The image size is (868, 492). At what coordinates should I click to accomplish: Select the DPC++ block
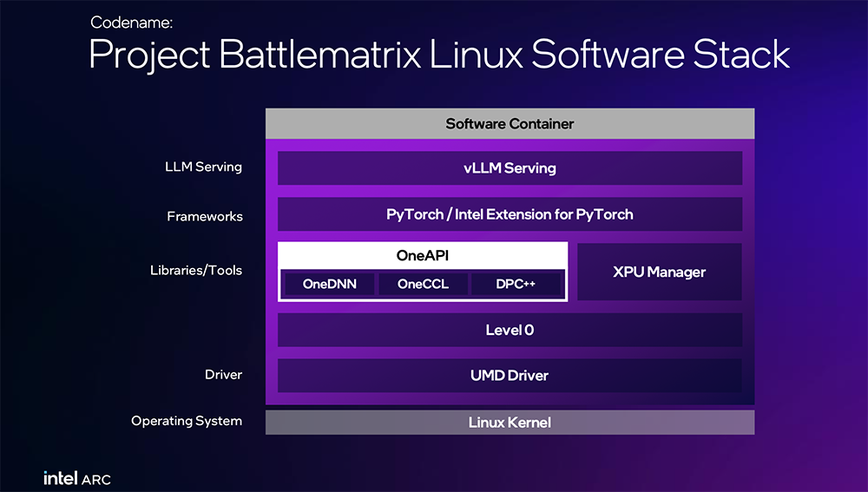[516, 284]
